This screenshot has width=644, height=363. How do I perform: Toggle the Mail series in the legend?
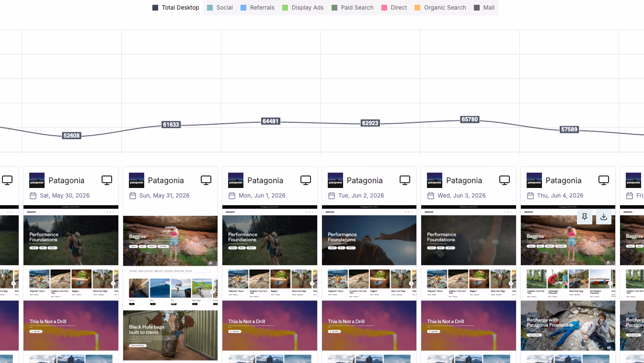(484, 8)
